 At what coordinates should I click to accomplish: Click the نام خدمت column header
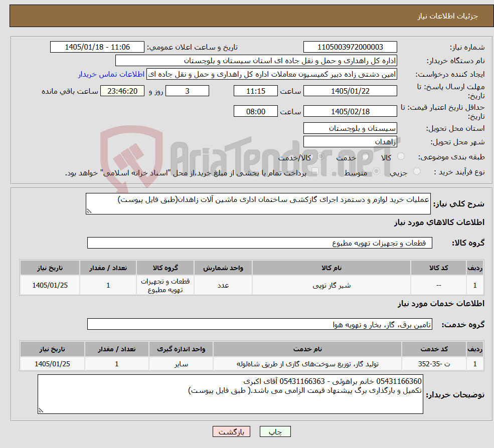tap(307, 349)
